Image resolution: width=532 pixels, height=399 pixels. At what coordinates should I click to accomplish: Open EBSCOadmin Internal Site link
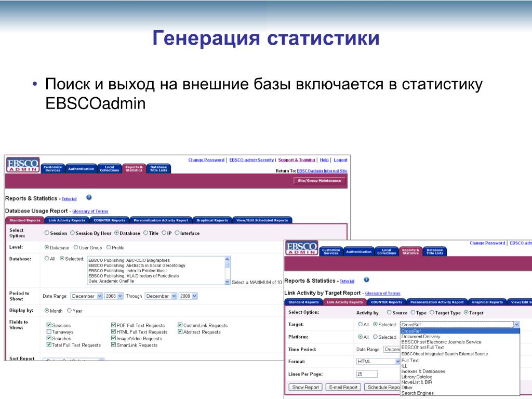click(322, 171)
